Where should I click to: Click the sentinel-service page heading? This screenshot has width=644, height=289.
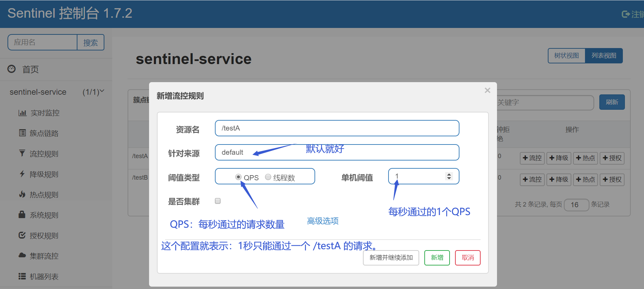tap(193, 59)
